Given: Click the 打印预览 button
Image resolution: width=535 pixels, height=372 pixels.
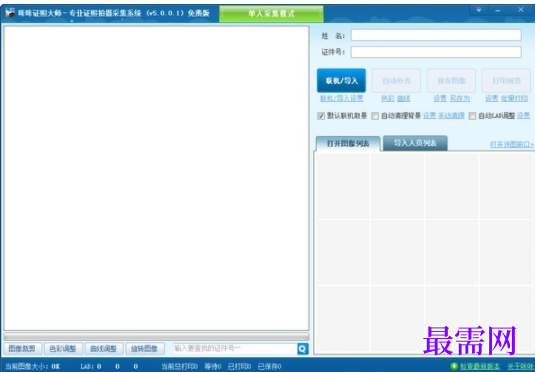Looking at the screenshot, I should (x=506, y=81).
